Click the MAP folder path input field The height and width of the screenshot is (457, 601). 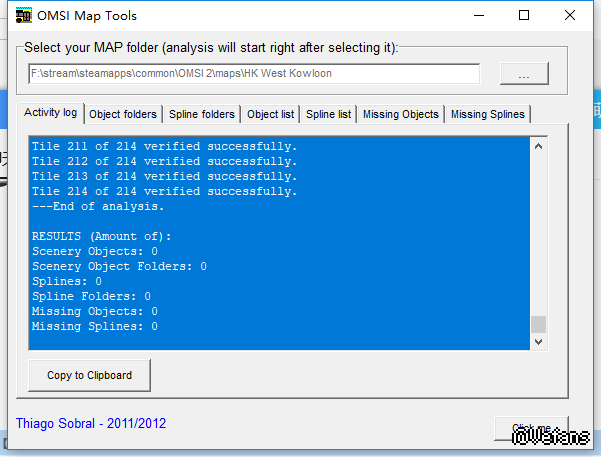click(x=254, y=74)
